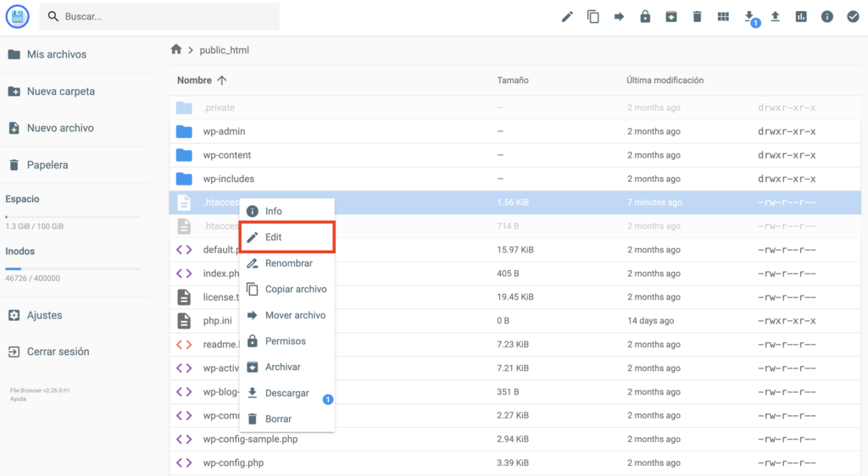
Task: Open the info icon in top toolbar
Action: [826, 17]
